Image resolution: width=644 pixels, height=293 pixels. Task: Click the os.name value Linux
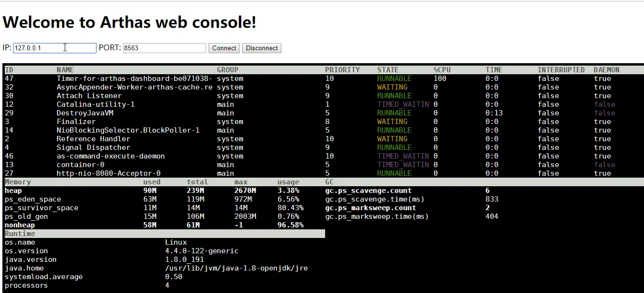point(176,242)
